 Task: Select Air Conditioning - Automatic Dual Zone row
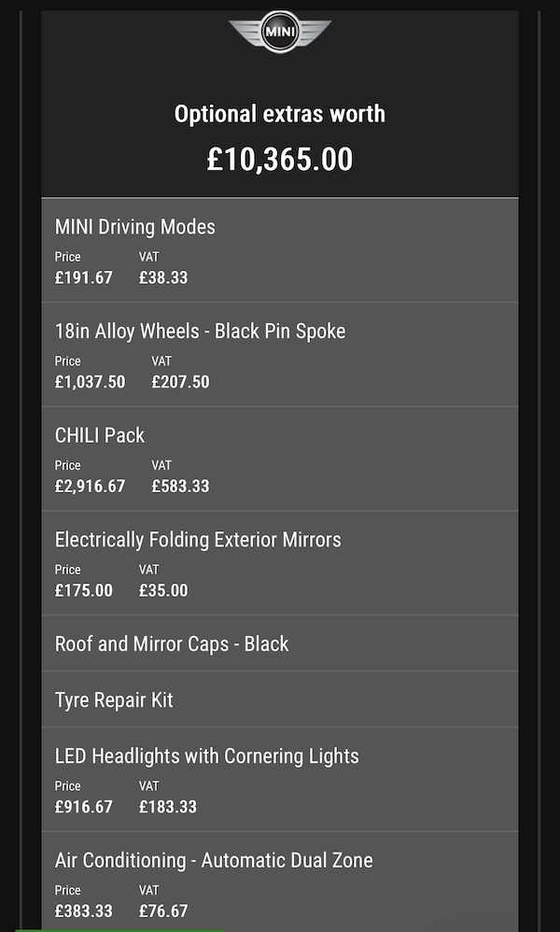[214, 861]
